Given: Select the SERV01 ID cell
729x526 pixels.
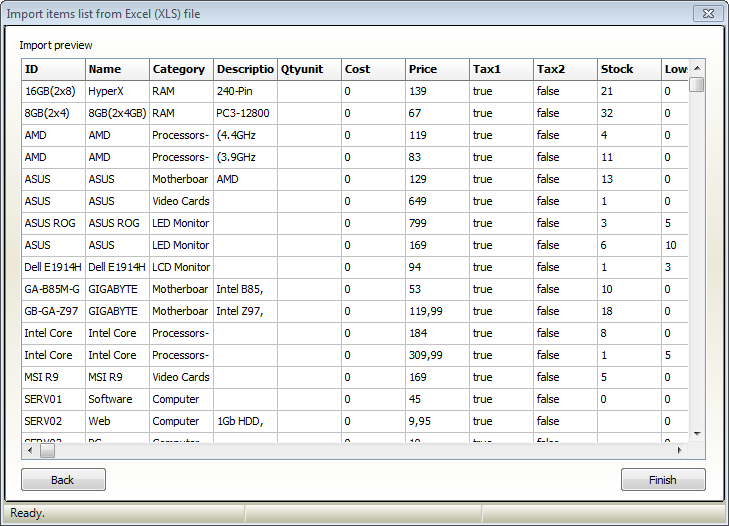Looking at the screenshot, I should tap(53, 399).
